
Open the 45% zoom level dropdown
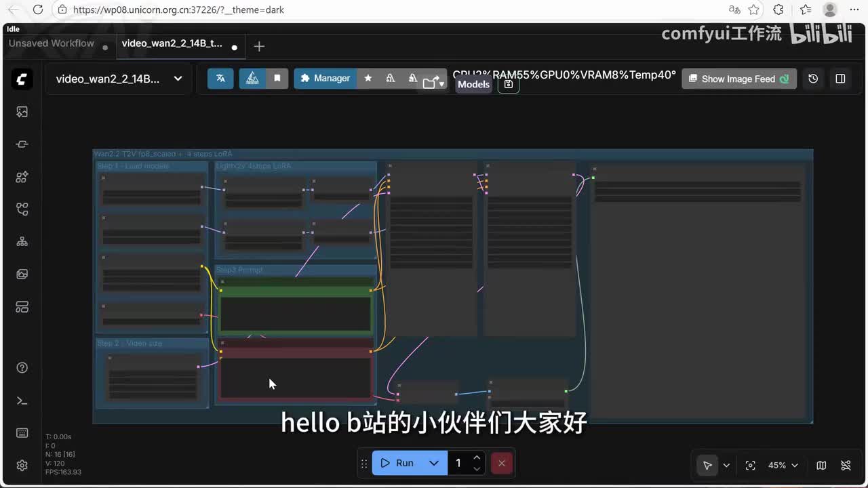tap(783, 465)
